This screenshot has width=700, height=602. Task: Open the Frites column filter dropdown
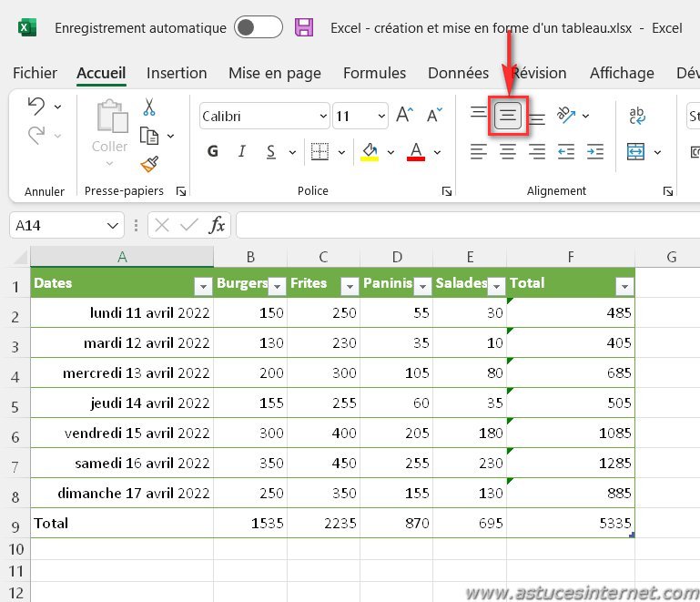[350, 286]
